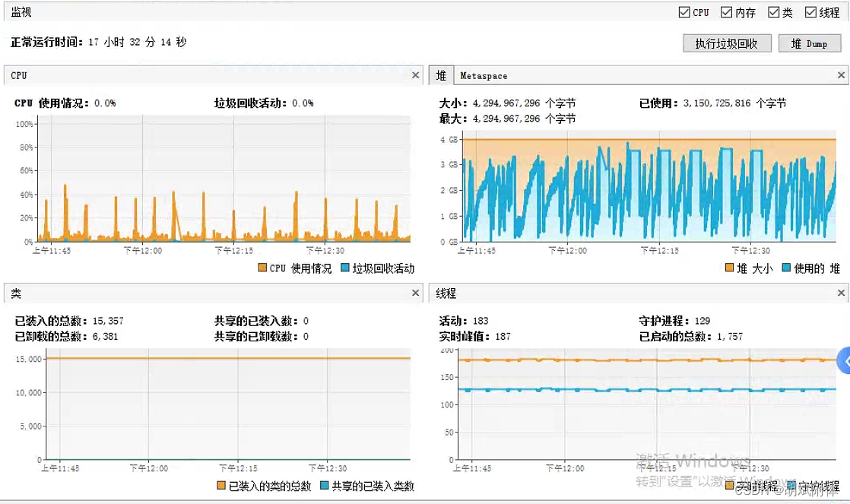Click the orange CPU 使用情况 legend swatch
The image size is (850, 504).
coord(262,268)
